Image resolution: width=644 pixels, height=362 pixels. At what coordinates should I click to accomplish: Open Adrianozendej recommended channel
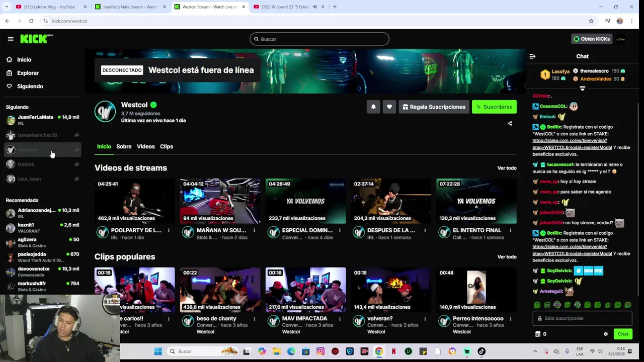[42, 213]
